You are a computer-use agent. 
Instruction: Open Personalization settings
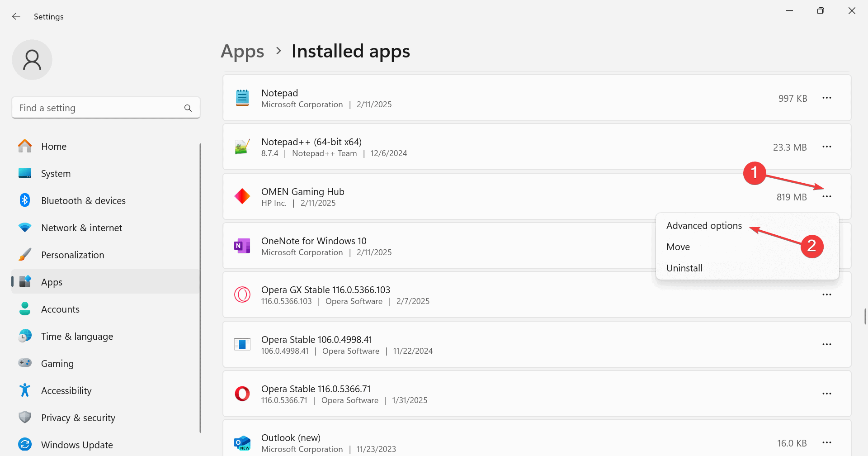click(x=106, y=255)
